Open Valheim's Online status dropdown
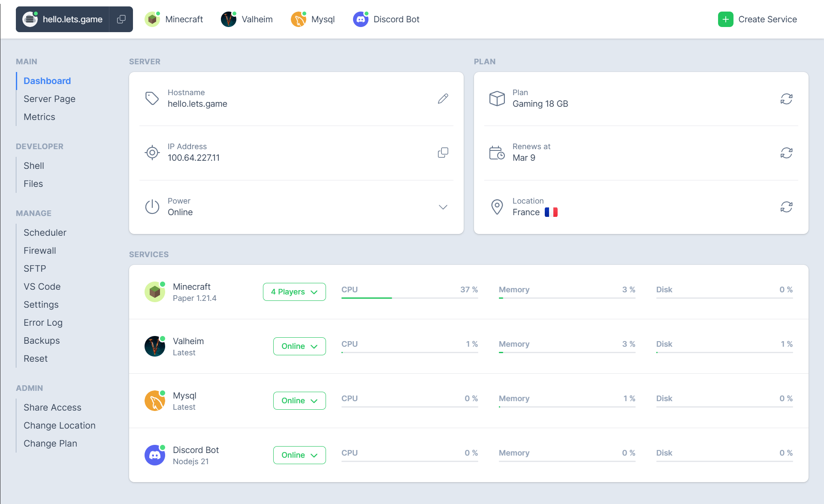 pos(299,346)
